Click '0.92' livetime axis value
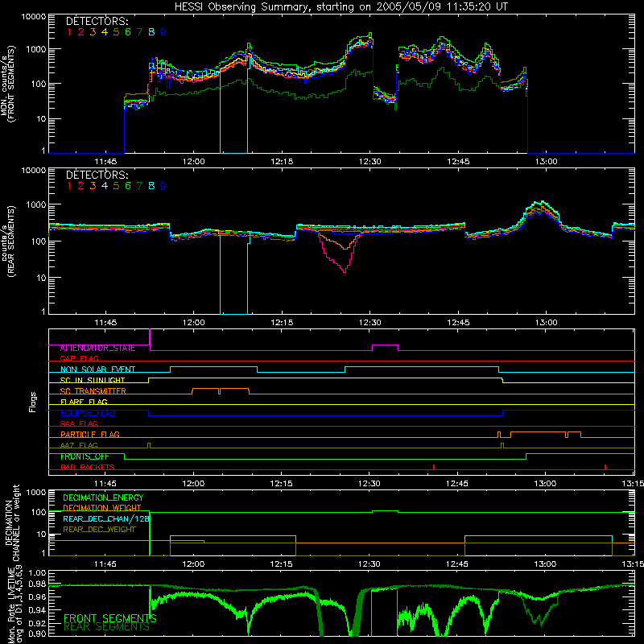This screenshot has width=644, height=644. point(38,623)
